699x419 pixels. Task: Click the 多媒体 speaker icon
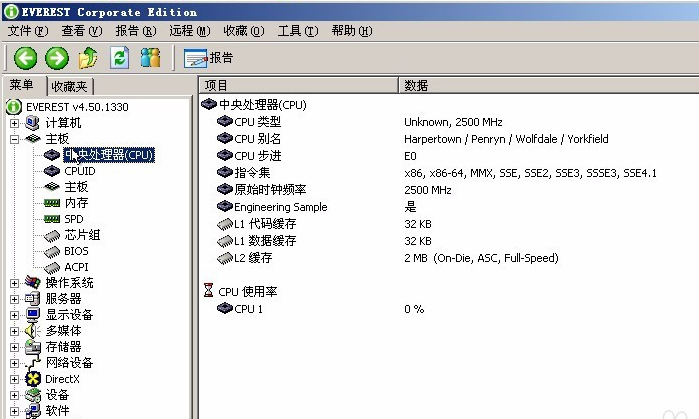32,331
